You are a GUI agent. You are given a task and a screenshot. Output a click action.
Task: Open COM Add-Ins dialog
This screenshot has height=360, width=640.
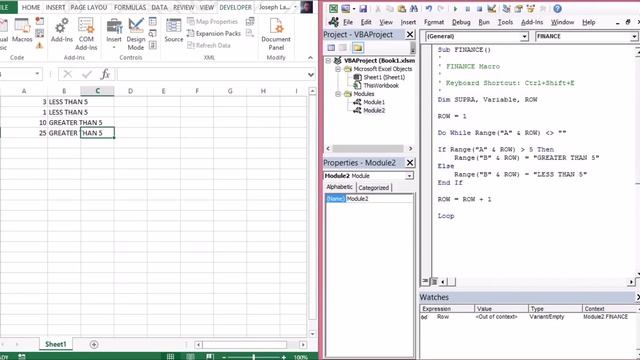click(x=86, y=35)
